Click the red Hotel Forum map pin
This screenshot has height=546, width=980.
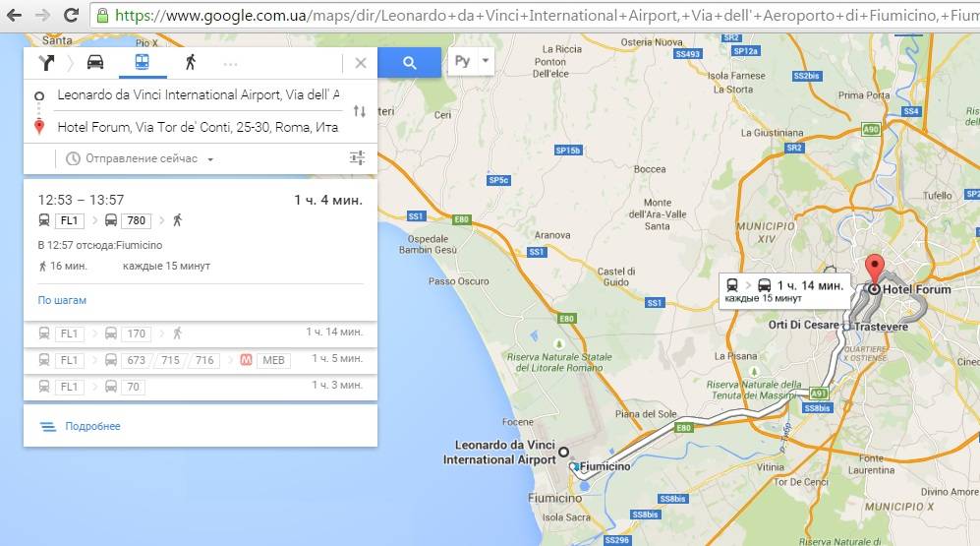coord(874,269)
